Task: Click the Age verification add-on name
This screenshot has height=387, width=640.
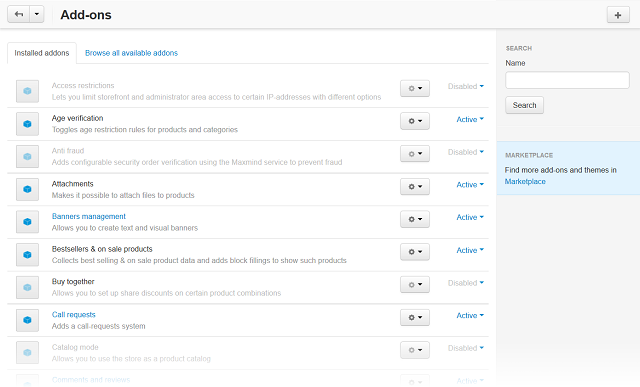Action: (x=78, y=118)
